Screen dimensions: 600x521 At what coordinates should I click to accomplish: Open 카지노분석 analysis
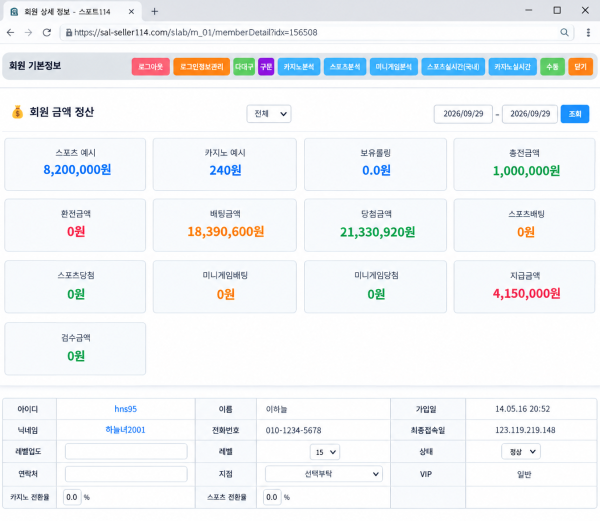(298, 67)
